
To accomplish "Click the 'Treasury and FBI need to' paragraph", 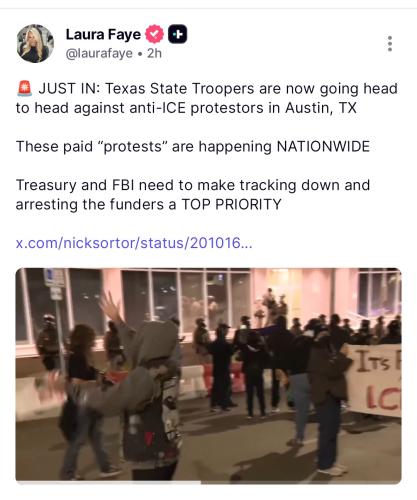I will coord(193,195).
